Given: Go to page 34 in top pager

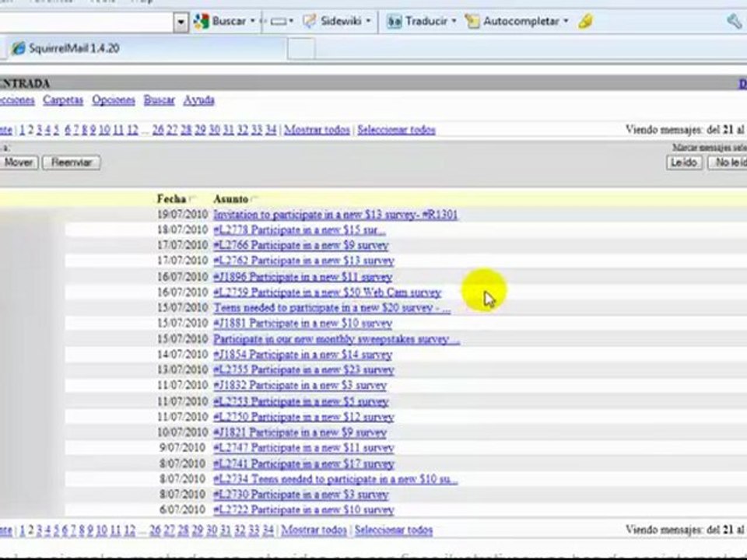Looking at the screenshot, I should pyautogui.click(x=271, y=130).
